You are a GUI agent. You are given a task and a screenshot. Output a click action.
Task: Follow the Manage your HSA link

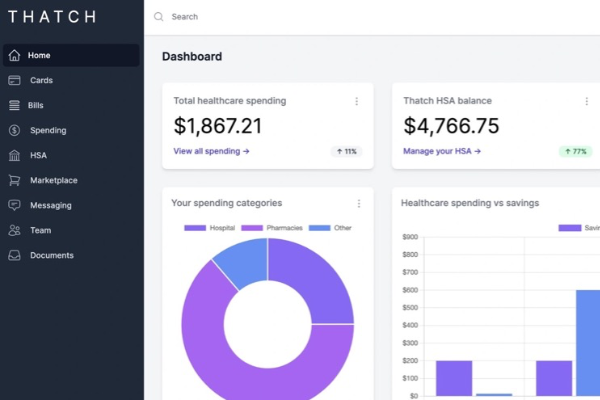click(442, 151)
